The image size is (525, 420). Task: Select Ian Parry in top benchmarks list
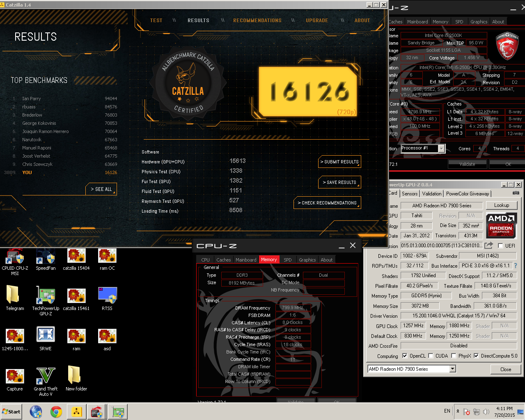[x=64, y=99]
